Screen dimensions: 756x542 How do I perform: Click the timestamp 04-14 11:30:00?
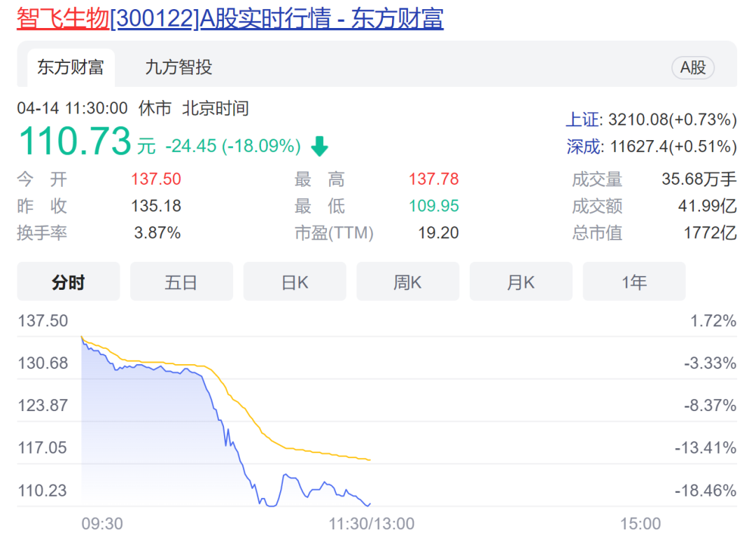[x=72, y=108]
